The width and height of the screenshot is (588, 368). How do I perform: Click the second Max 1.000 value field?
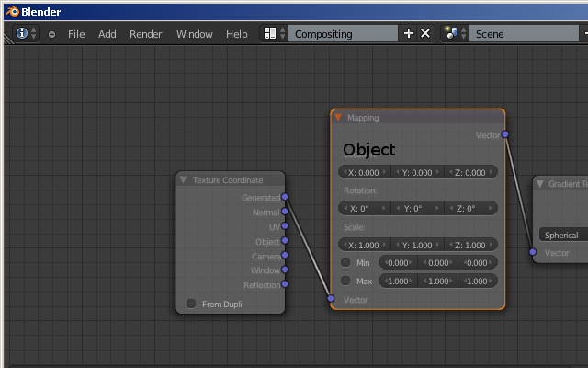tap(438, 281)
